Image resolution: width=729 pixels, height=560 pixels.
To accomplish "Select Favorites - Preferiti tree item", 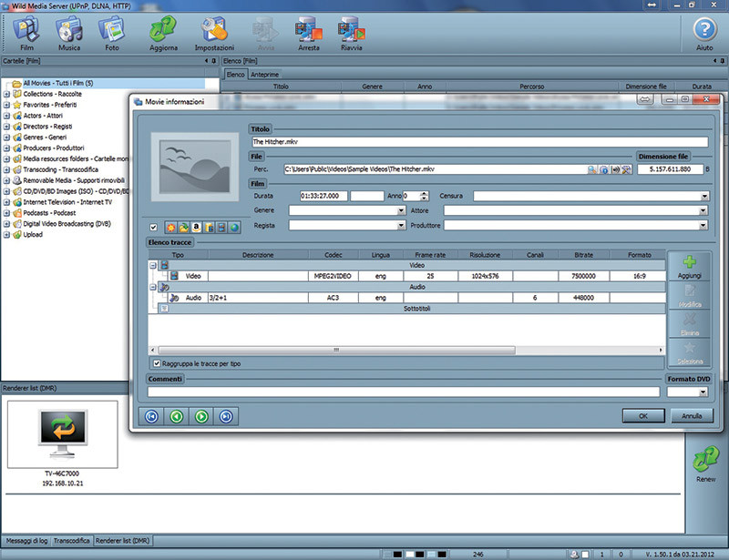I will (50, 105).
